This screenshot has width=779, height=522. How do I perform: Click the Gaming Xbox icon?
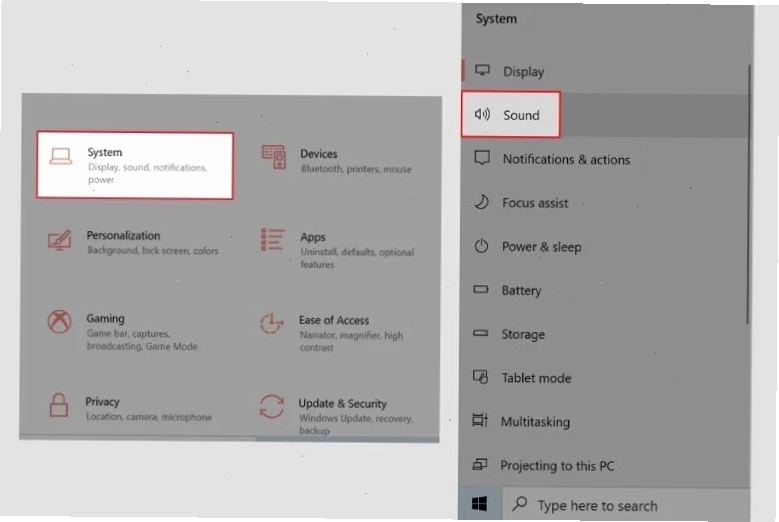click(x=59, y=322)
